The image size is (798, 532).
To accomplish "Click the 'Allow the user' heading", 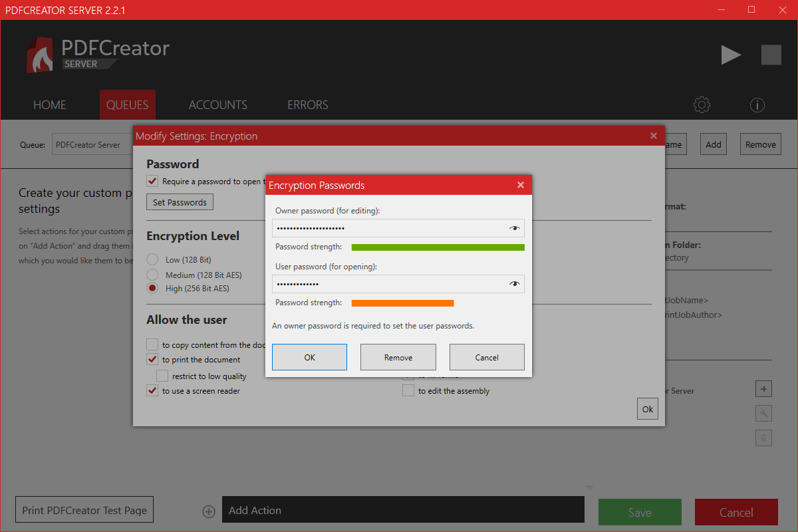I will [187, 320].
